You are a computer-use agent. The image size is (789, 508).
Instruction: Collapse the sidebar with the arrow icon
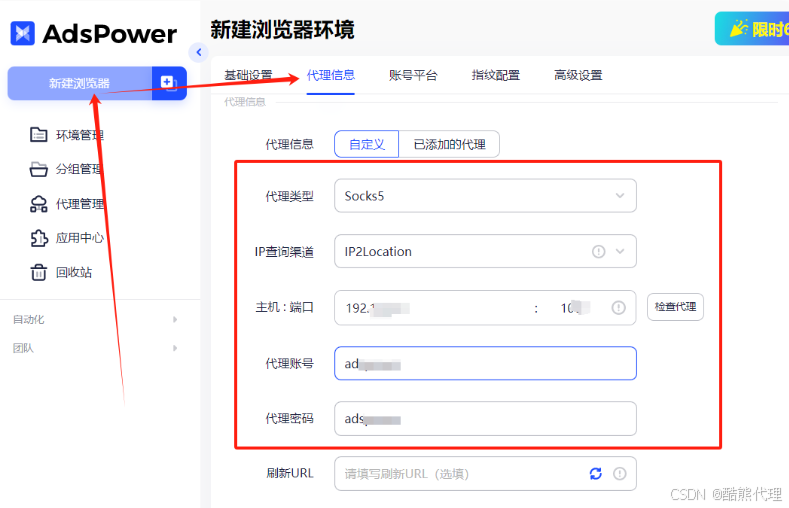198,52
